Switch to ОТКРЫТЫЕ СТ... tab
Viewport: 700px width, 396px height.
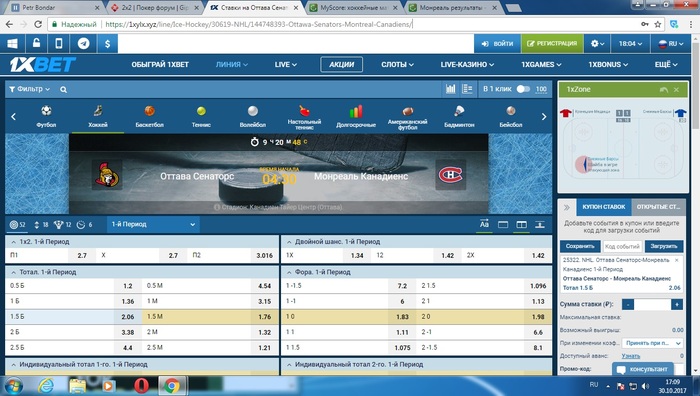(x=658, y=207)
